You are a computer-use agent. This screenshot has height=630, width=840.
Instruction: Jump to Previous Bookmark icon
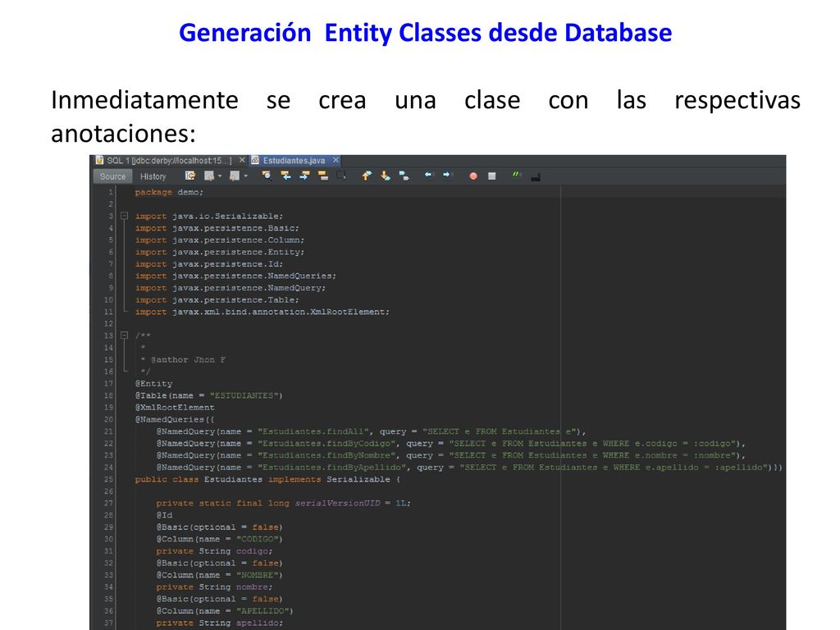[367, 176]
